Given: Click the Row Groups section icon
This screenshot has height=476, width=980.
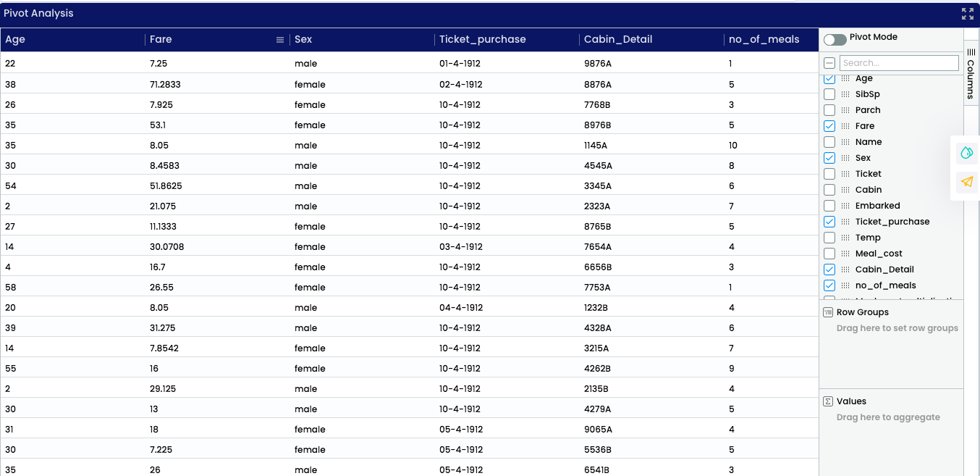Looking at the screenshot, I should [829, 312].
